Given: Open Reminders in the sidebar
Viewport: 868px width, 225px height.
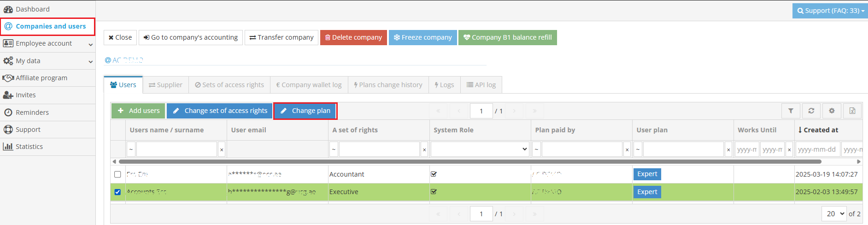Looking at the screenshot, I should click(32, 112).
